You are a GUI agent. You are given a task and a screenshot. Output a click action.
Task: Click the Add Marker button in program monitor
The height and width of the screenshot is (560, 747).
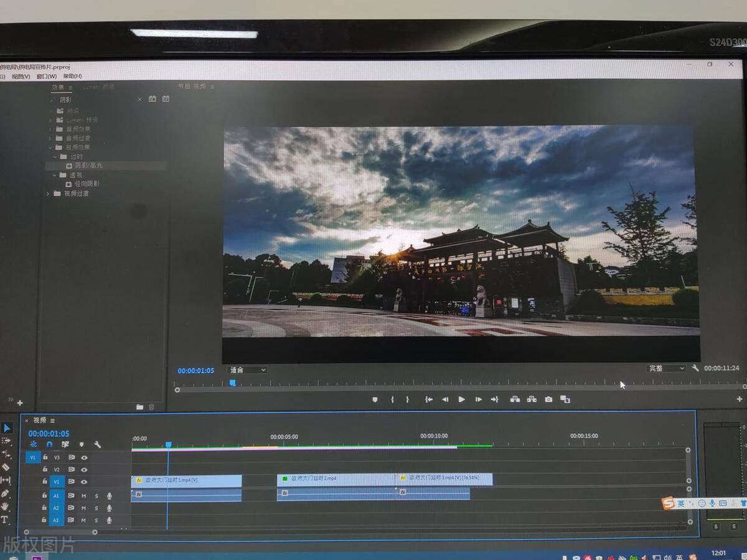click(x=375, y=399)
